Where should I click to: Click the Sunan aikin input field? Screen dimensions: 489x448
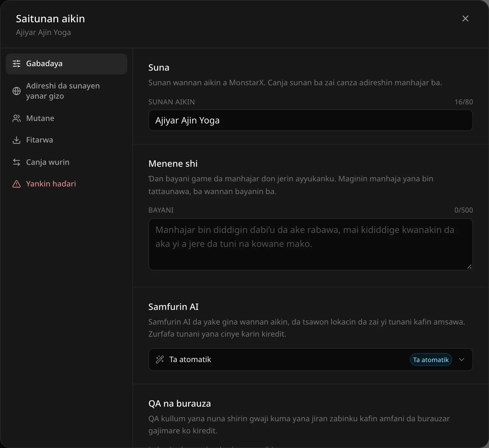[x=310, y=120]
